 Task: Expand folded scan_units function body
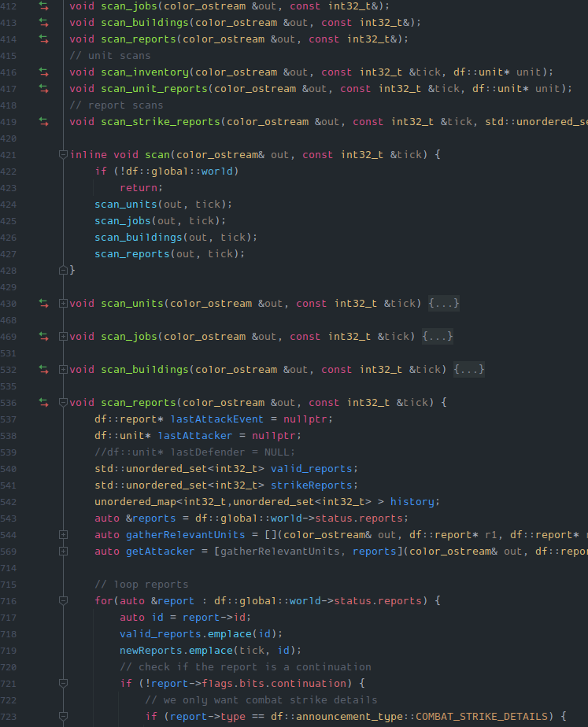[64, 303]
